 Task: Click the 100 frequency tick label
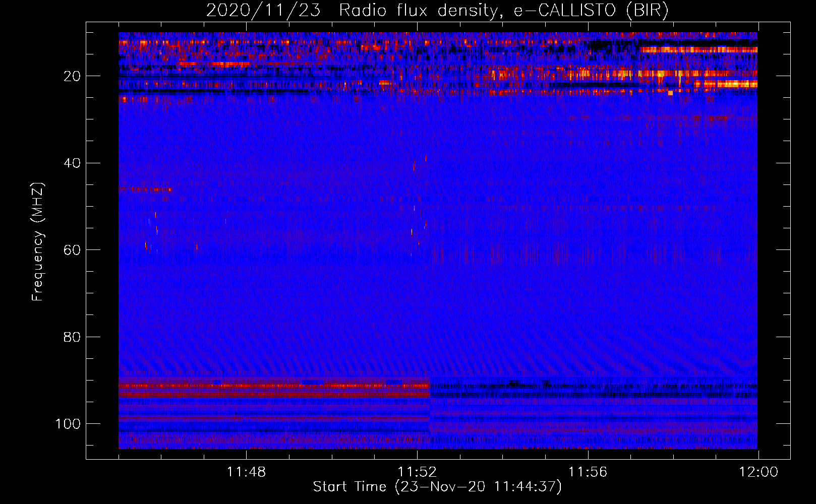point(68,424)
